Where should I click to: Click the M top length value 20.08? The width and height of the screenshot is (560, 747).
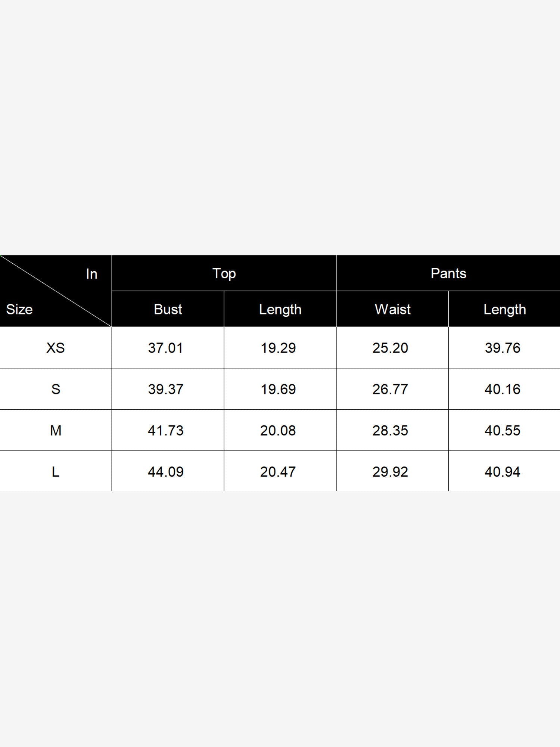click(x=278, y=430)
